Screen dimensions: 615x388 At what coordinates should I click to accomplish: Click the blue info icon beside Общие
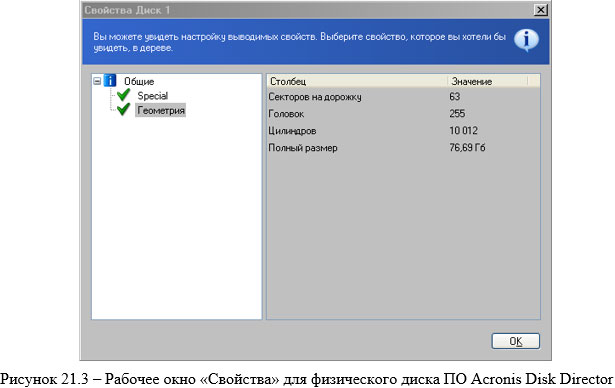click(110, 80)
